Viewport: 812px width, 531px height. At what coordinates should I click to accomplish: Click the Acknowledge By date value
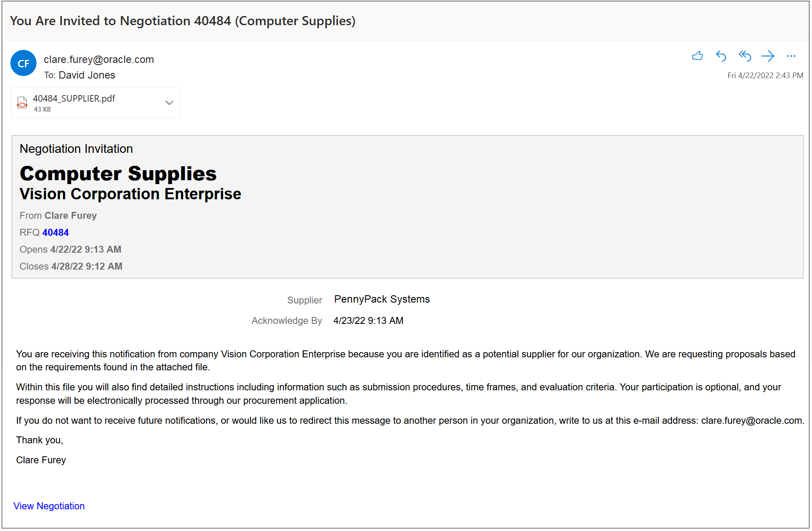[x=368, y=321]
